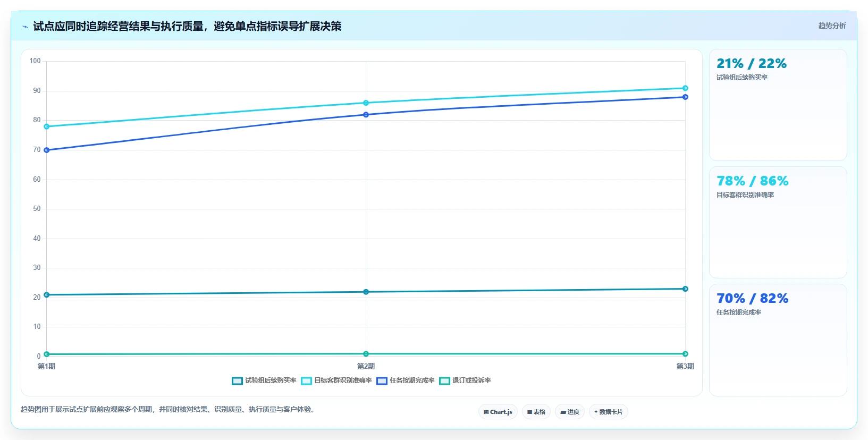Image resolution: width=868 pixels, height=440 pixels.
Task: Click the 第3期 axis label
Action: click(685, 366)
